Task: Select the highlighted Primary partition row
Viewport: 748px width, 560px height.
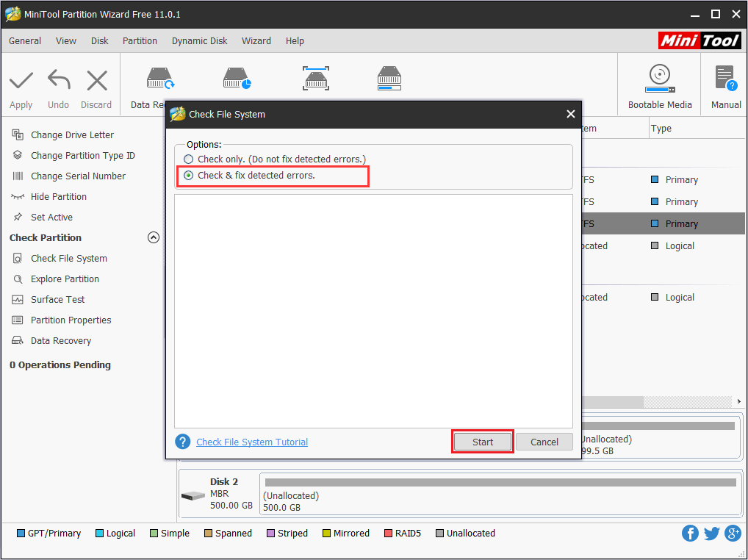Action: (663, 223)
